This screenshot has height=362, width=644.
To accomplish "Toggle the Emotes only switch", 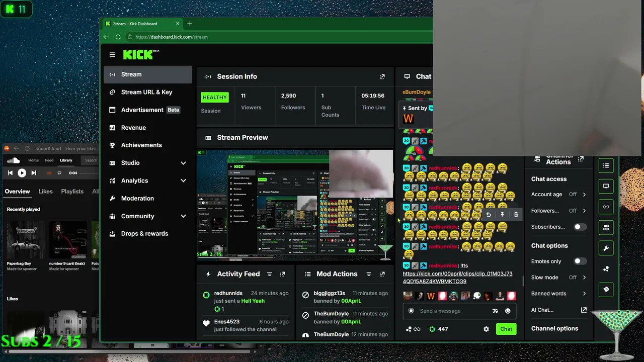I will pos(580,261).
